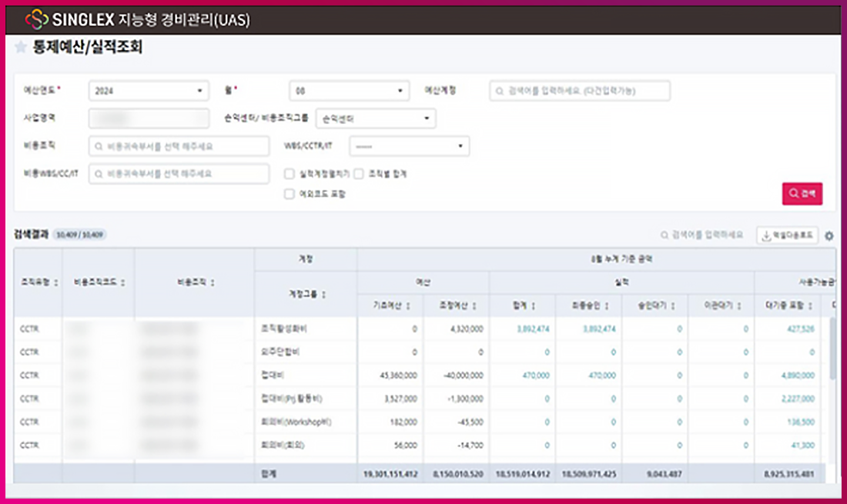Enable the 실적계정펼치기 checkbox
Image resolution: width=847 pixels, height=504 pixels.
[290, 175]
